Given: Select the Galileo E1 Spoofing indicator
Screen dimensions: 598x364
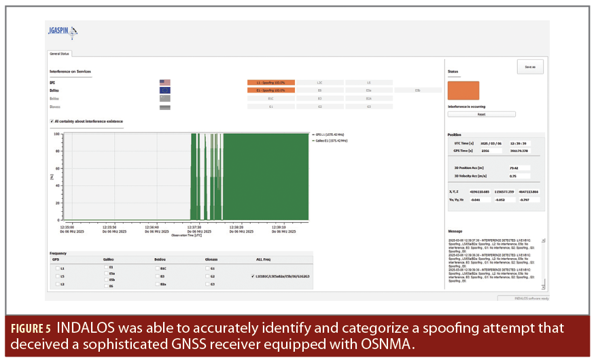Looking at the screenshot, I should click(271, 90).
